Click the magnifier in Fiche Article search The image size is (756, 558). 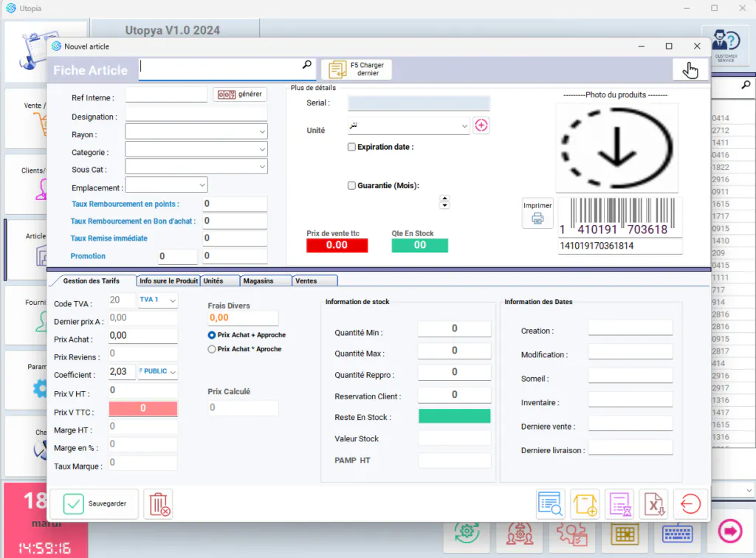(306, 64)
